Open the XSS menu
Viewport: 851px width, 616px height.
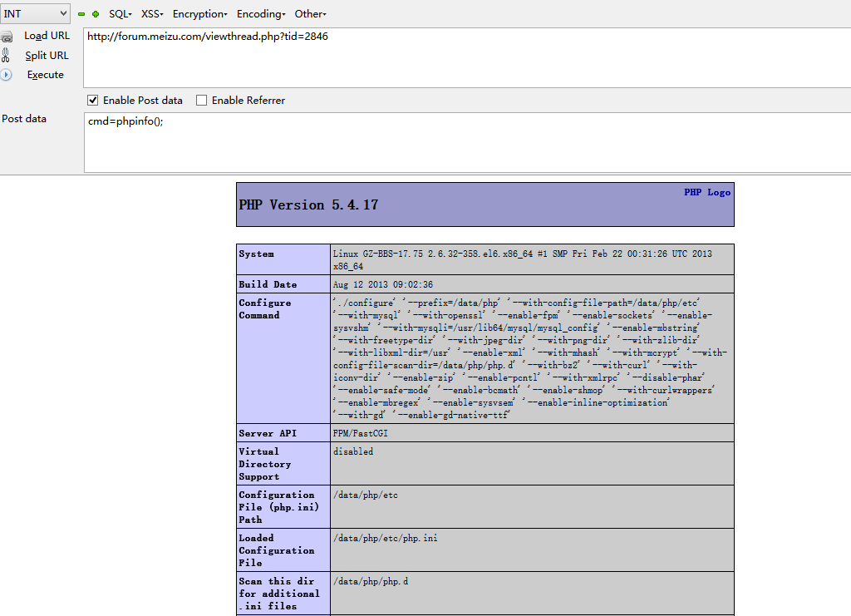point(152,14)
